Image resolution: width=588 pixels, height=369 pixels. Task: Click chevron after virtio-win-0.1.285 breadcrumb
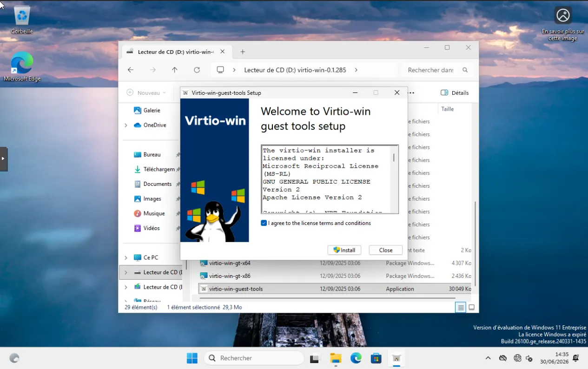(356, 70)
